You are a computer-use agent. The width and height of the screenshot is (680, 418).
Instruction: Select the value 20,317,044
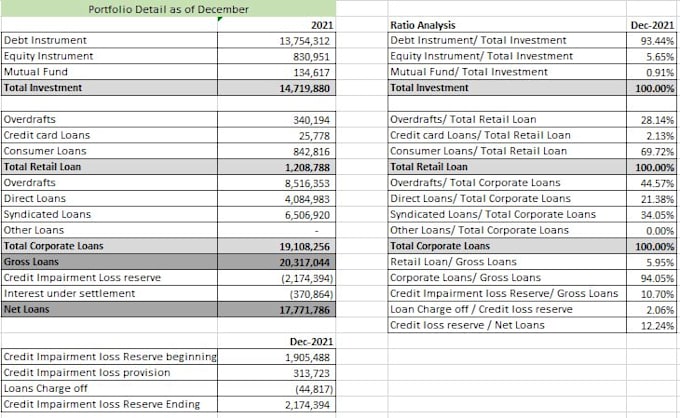click(277, 262)
